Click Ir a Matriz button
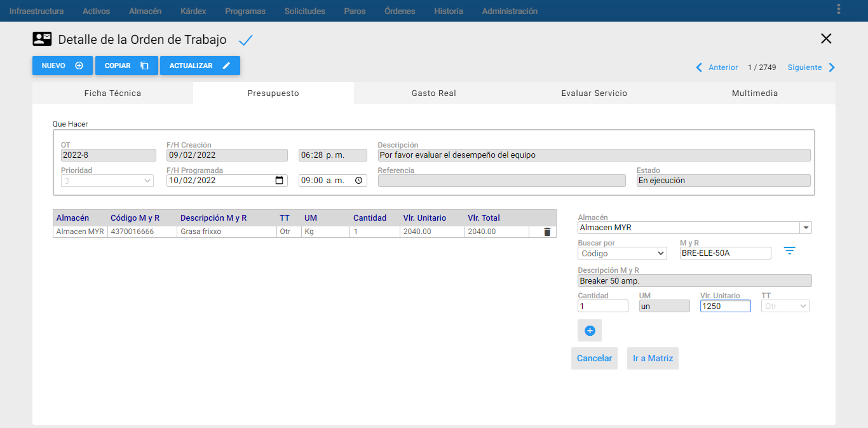 (653, 358)
